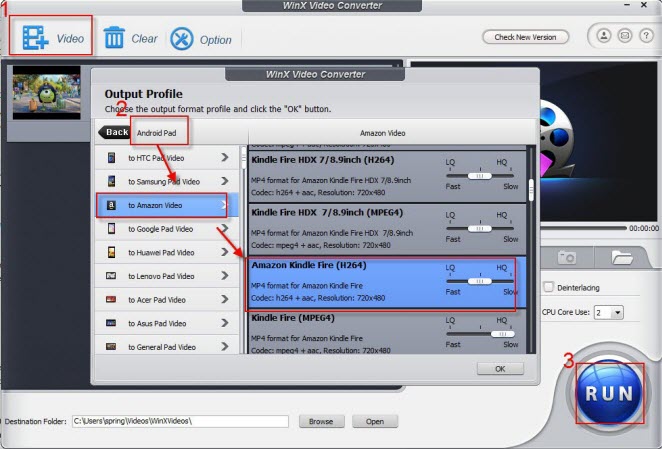This screenshot has height=449, width=662.
Task: Expand the Acer Pad Video chevron
Action: tap(225, 299)
